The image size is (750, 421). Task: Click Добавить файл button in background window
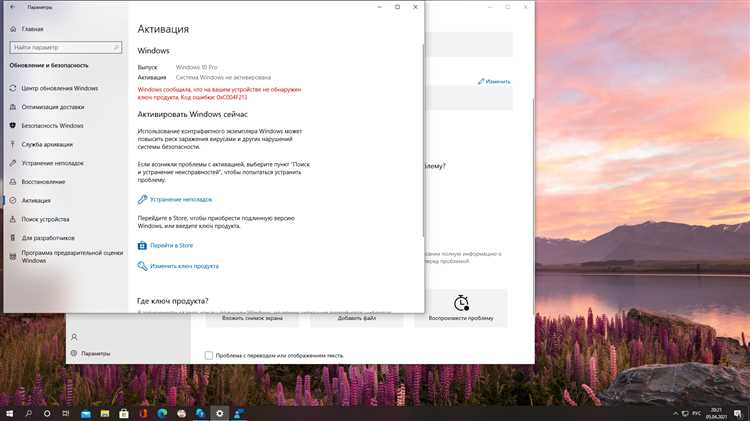point(356,319)
